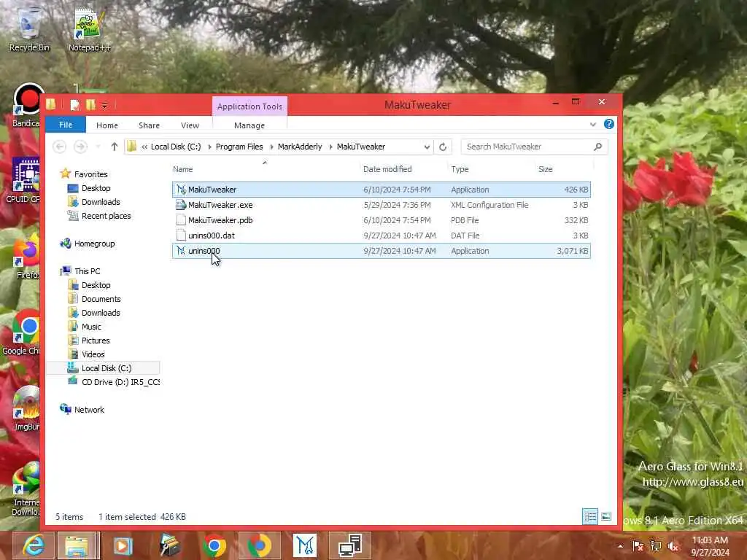Open Network in the navigation pane
The width and height of the screenshot is (747, 560).
(x=82, y=410)
